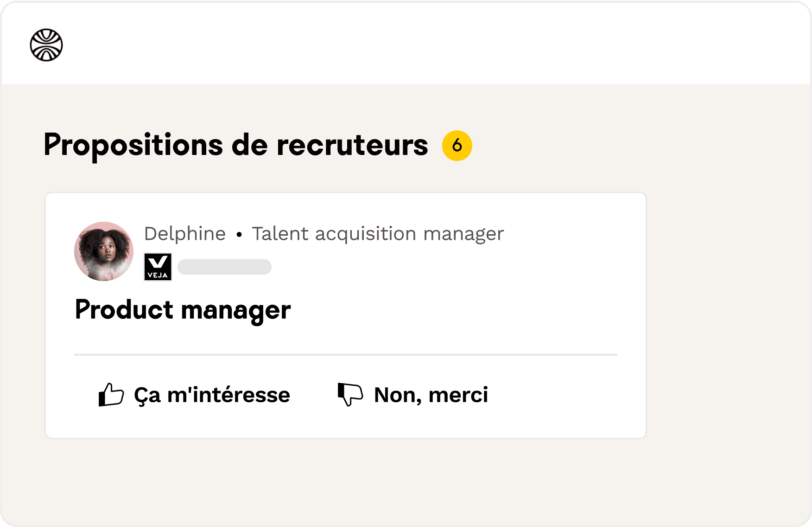The width and height of the screenshot is (812, 527).
Task: Open Delphine's profile photo
Action: coord(104,251)
